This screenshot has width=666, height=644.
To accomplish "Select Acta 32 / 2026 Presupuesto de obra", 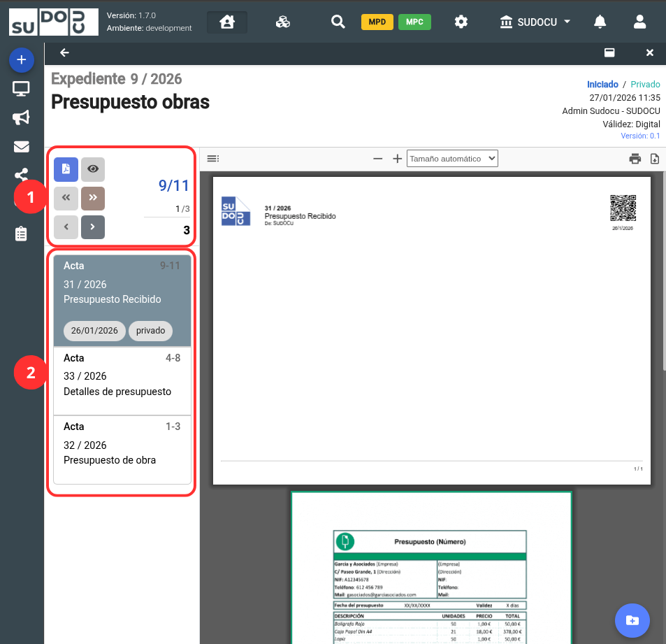I will point(122,450).
